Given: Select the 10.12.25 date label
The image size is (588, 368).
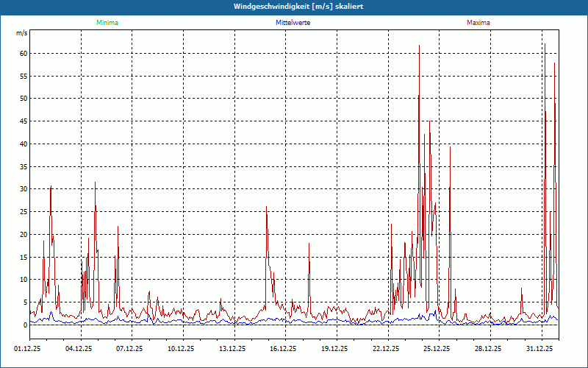Looking at the screenshot, I should tap(181, 349).
